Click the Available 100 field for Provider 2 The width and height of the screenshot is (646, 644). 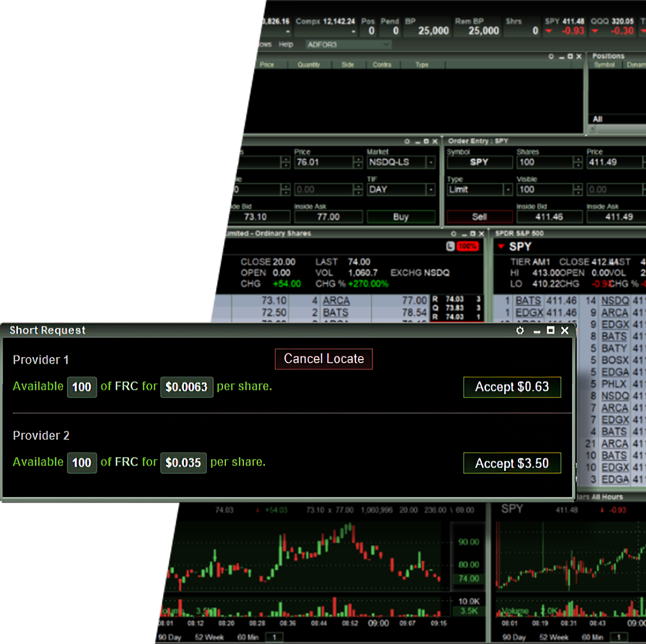(x=81, y=462)
